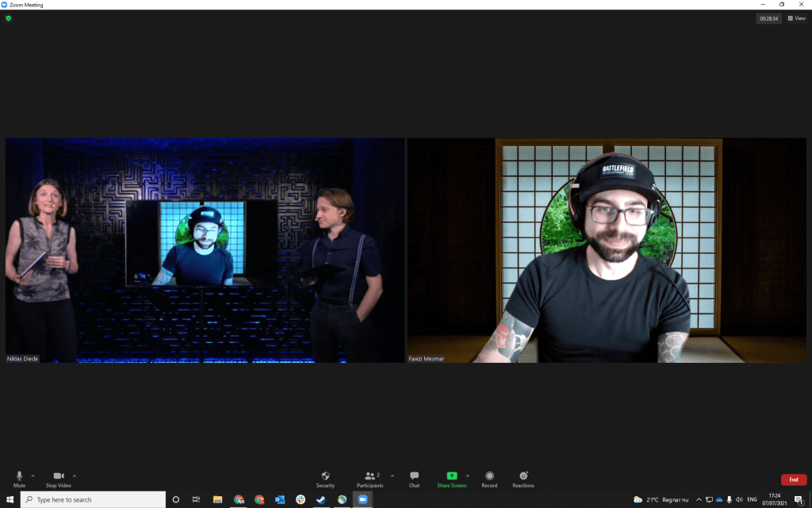Stop Video camera feed
This screenshot has height=508, width=812.
tap(58, 477)
